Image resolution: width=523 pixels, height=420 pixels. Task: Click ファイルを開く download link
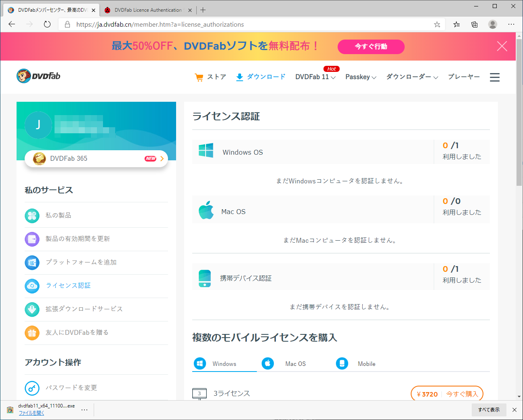(32, 413)
